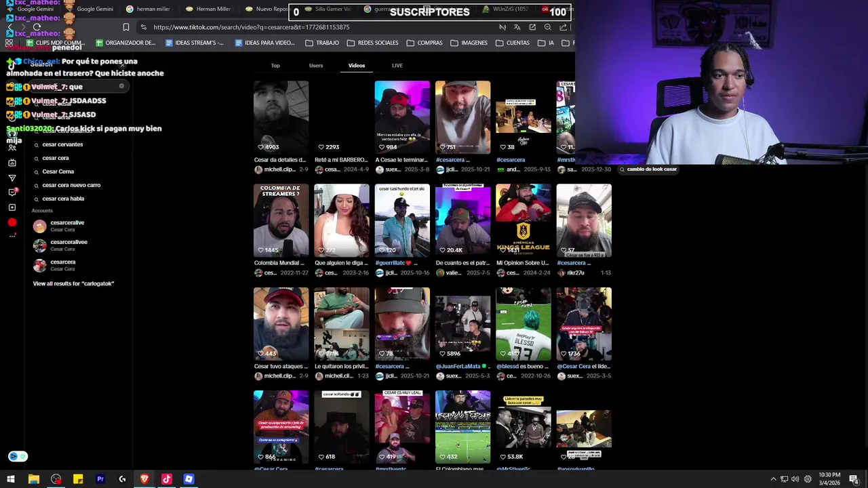Open the blue square app in taskbar
868x488 pixels.
coord(189,479)
